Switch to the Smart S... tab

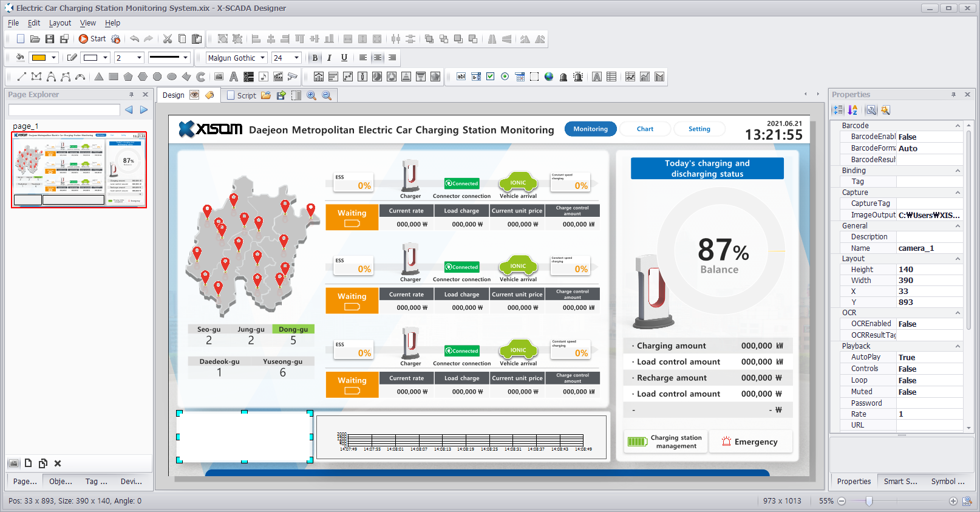pos(900,481)
